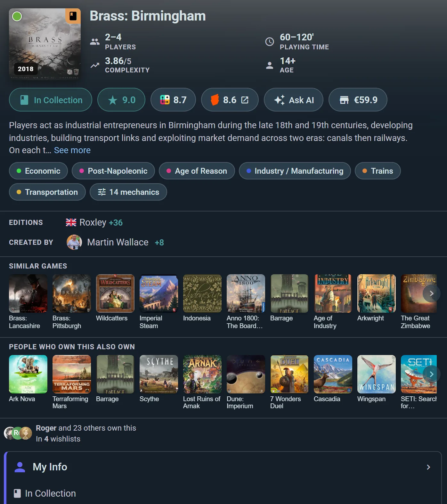Advance Similar Games carousel with arrow

click(x=431, y=293)
